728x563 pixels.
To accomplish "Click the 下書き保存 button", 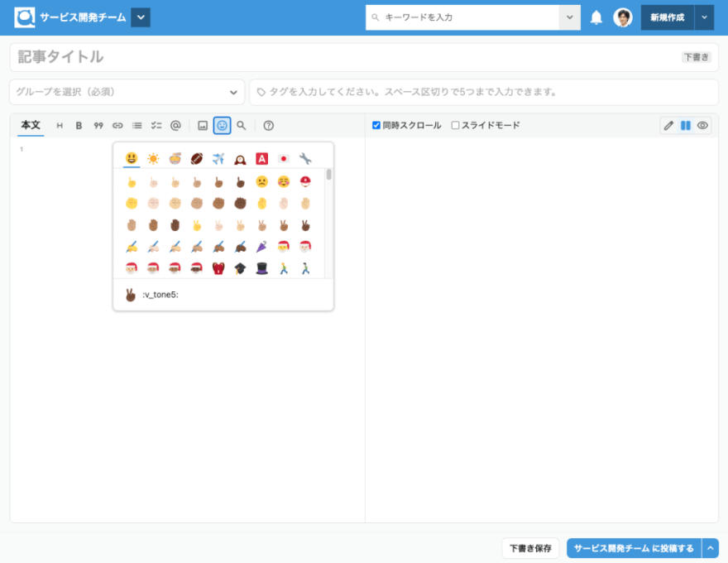I will click(530, 549).
